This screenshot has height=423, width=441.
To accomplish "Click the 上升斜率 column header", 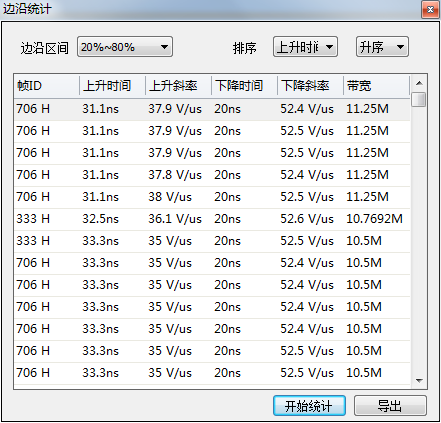I will point(178,86).
